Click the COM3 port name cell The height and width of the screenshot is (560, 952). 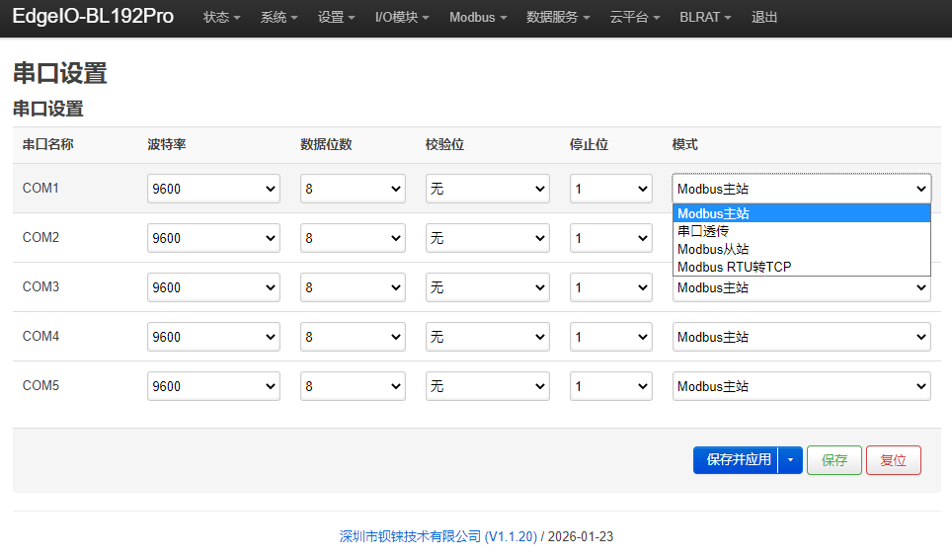coord(40,286)
